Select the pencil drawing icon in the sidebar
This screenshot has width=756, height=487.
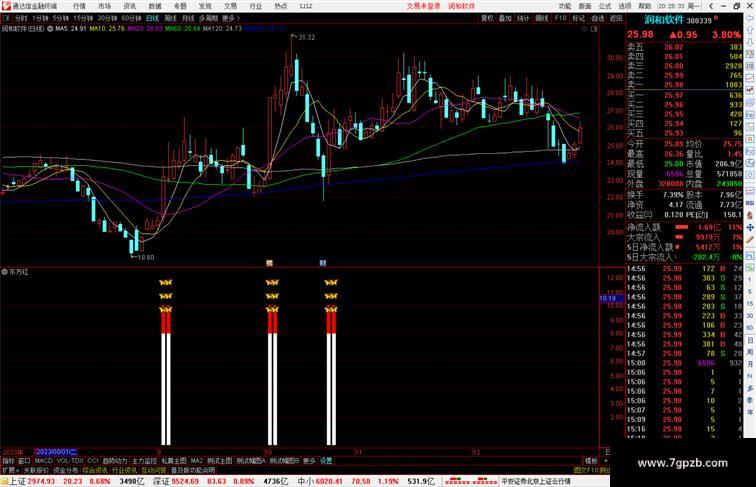click(x=750, y=240)
